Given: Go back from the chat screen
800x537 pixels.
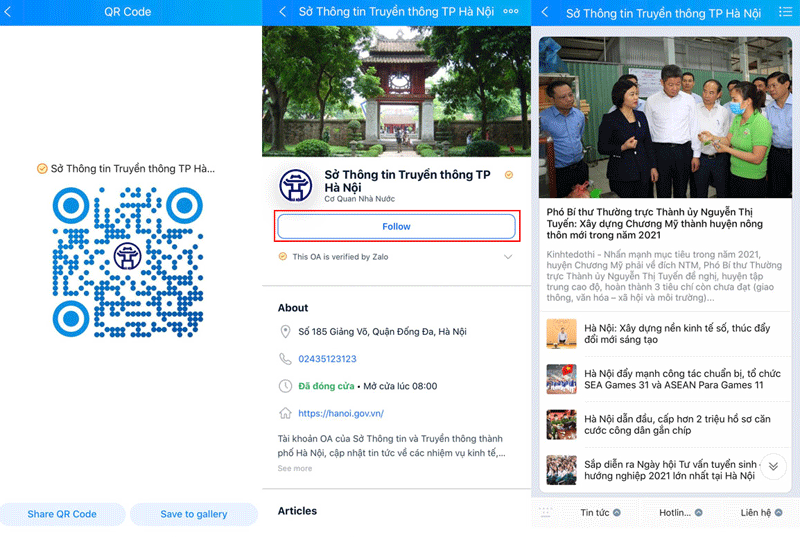Looking at the screenshot, I should 545,12.
